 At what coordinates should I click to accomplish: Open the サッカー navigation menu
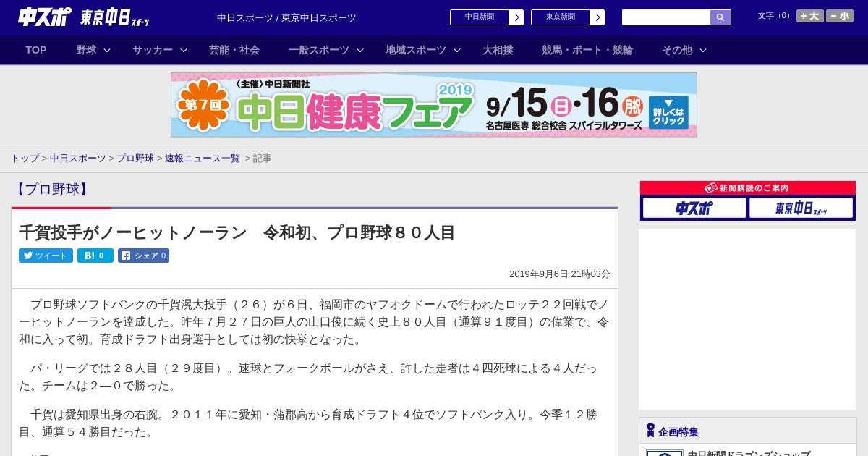(x=153, y=50)
